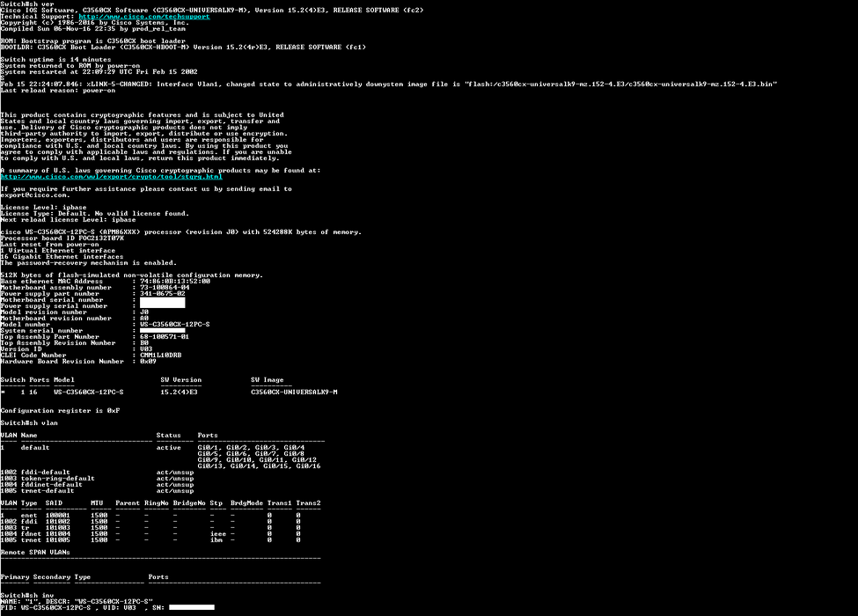Select motherboard assembly number 73-100864-04
Screen dimensions: 858x616
point(165,287)
